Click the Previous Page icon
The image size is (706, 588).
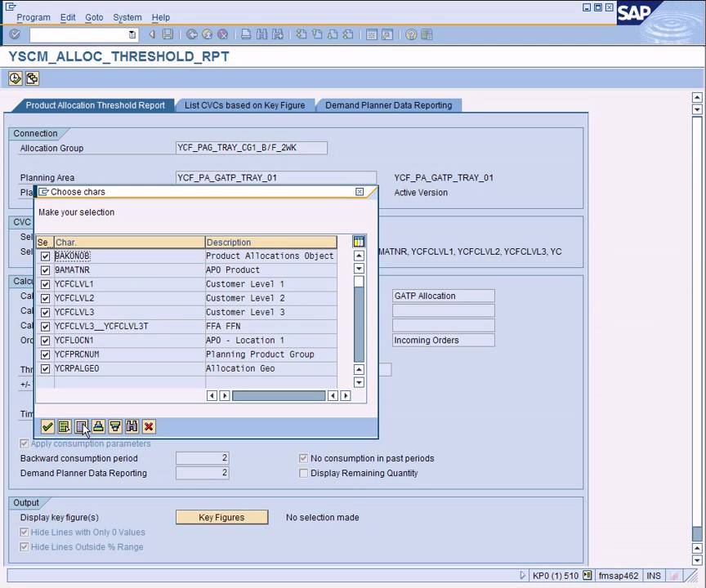(x=317, y=34)
